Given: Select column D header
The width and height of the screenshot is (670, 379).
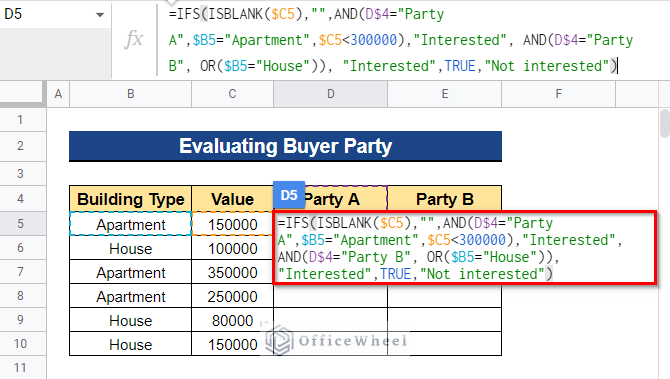Looking at the screenshot, I should 330,94.
